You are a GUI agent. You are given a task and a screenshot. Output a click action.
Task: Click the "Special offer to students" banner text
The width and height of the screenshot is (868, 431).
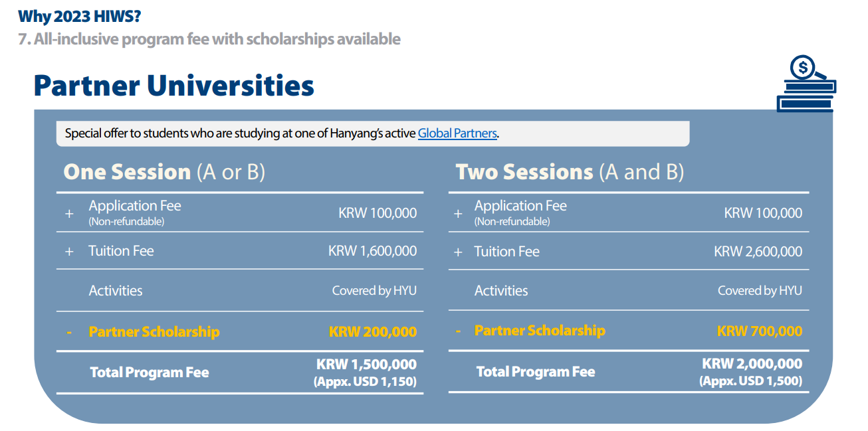241,133
